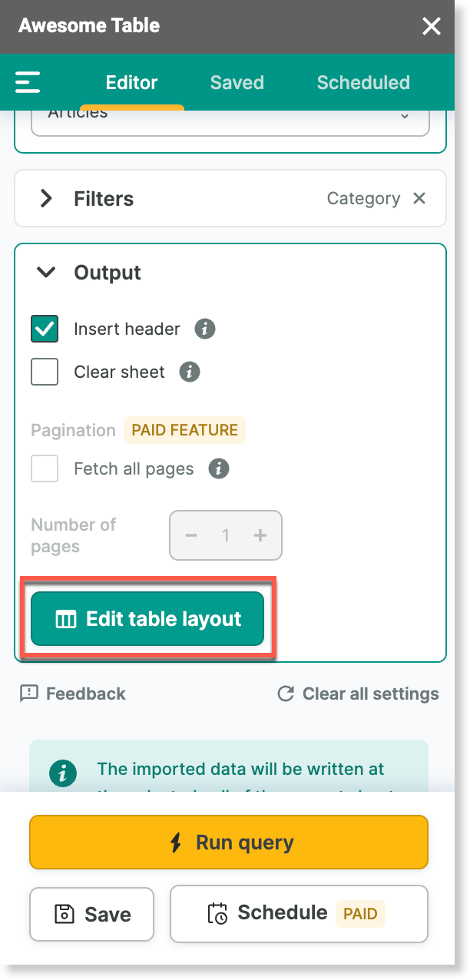Increase number of pages with plus
470x980 pixels.
click(260, 535)
